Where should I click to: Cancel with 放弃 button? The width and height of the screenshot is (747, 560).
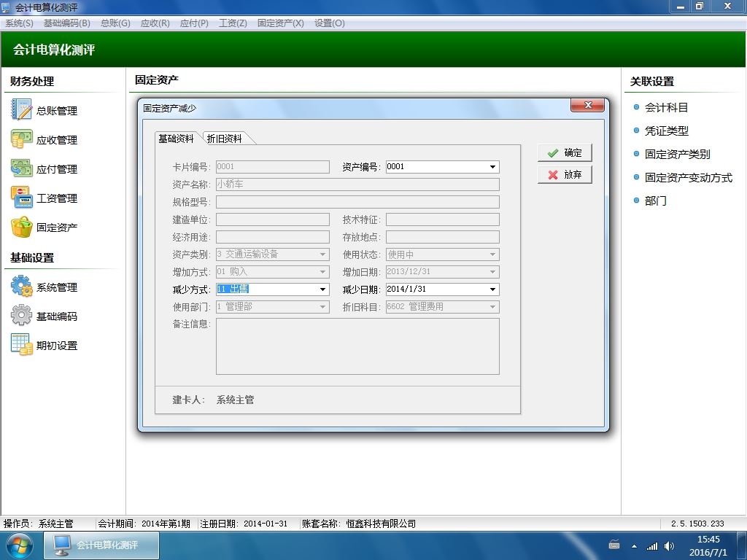pyautogui.click(x=565, y=175)
